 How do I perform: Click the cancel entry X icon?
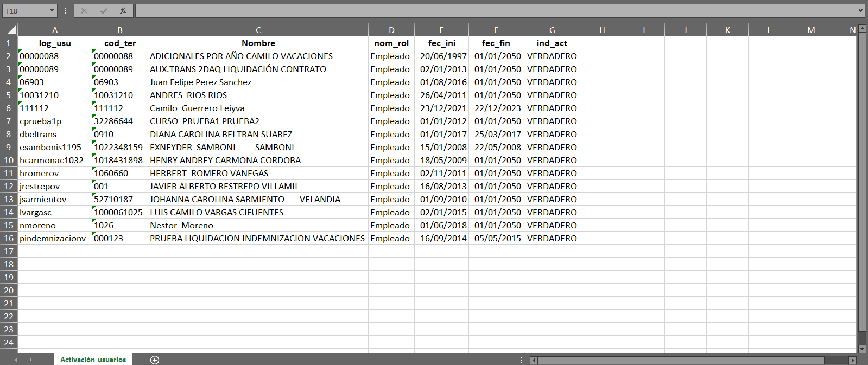(84, 11)
